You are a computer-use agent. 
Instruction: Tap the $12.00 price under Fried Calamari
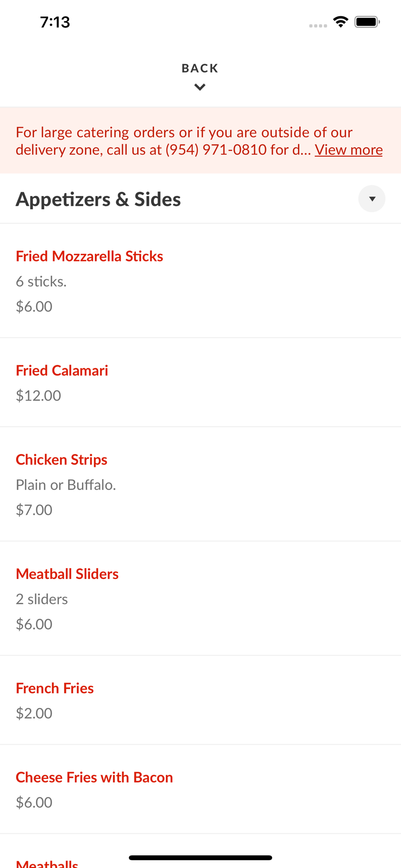click(39, 395)
